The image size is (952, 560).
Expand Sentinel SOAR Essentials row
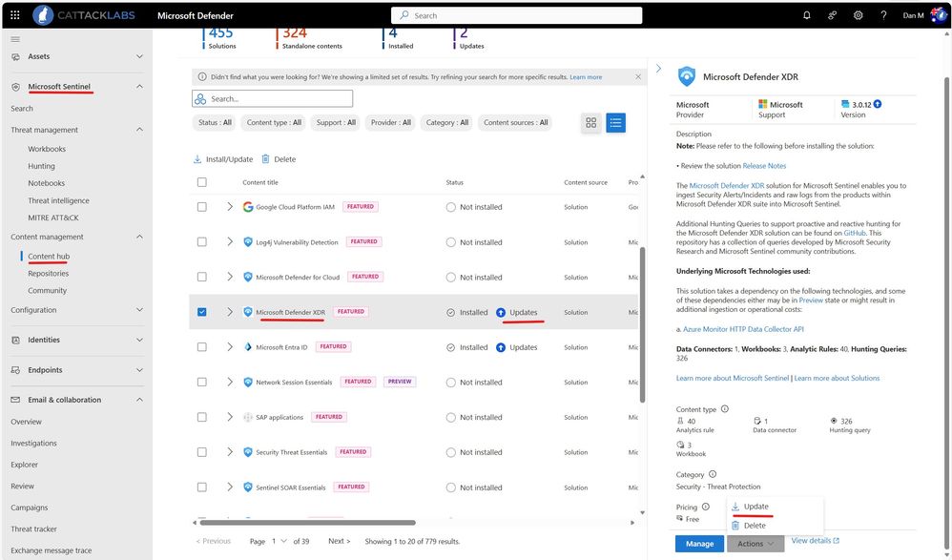click(x=230, y=487)
